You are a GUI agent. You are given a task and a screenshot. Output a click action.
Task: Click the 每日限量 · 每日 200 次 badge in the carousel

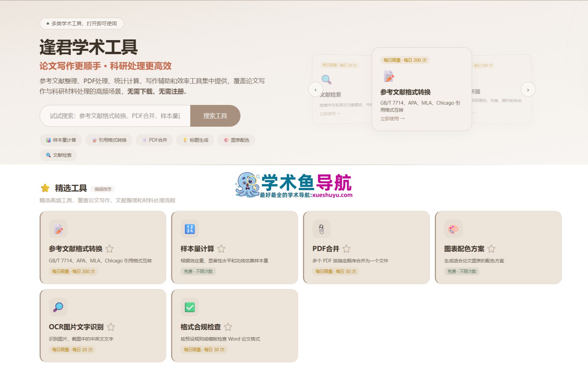[x=405, y=60]
